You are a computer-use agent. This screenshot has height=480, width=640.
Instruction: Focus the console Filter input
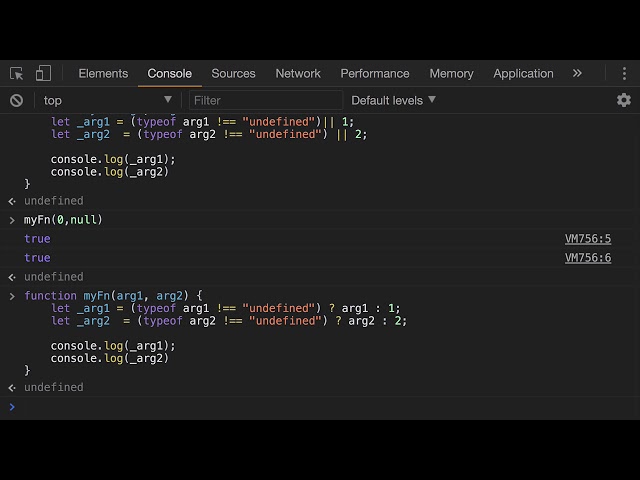[265, 100]
